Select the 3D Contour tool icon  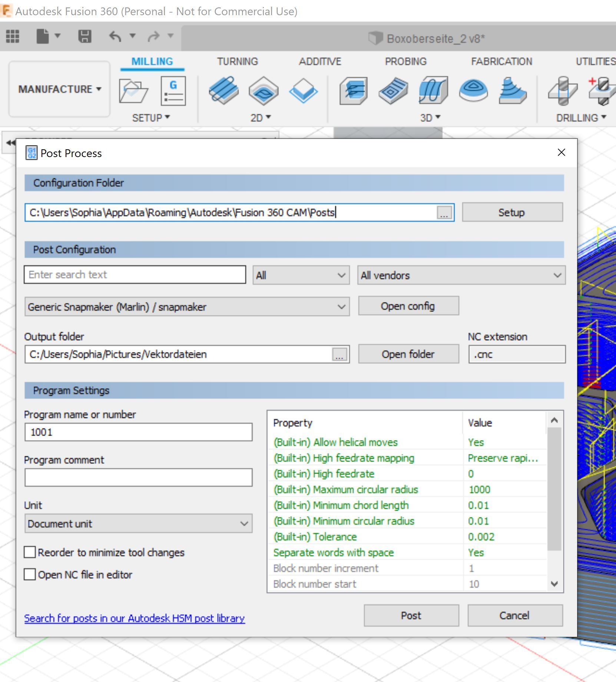pyautogui.click(x=473, y=90)
